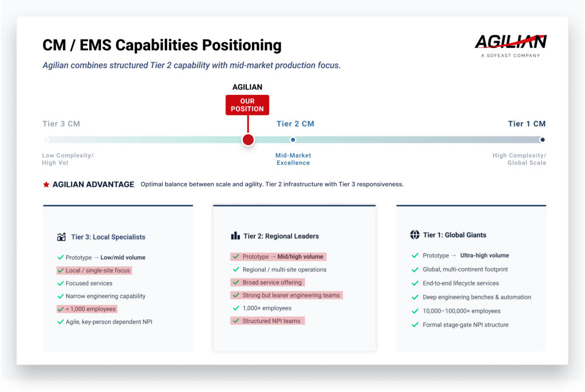Click the leftmost dot at the Tier 3 scale end

(x=46, y=139)
